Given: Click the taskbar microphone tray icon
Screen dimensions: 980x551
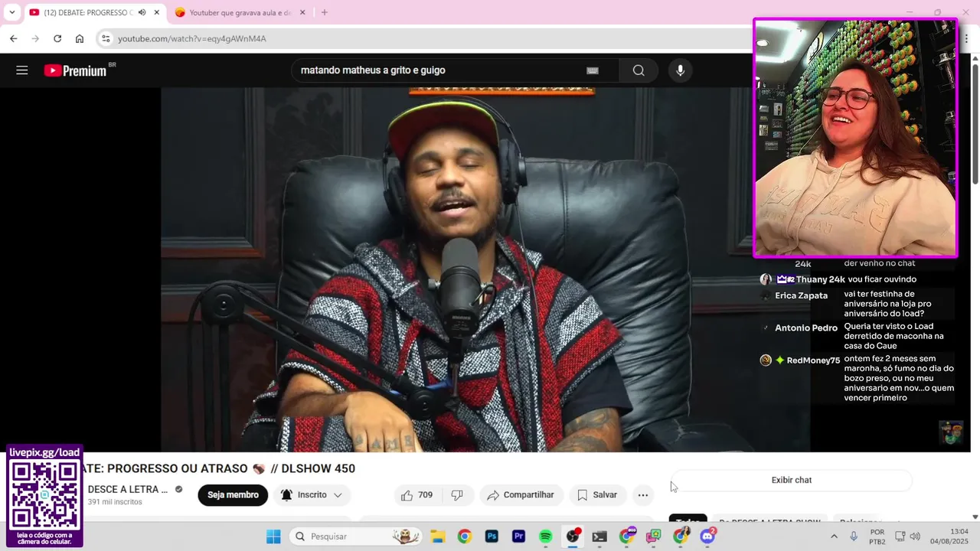Looking at the screenshot, I should 854,536.
